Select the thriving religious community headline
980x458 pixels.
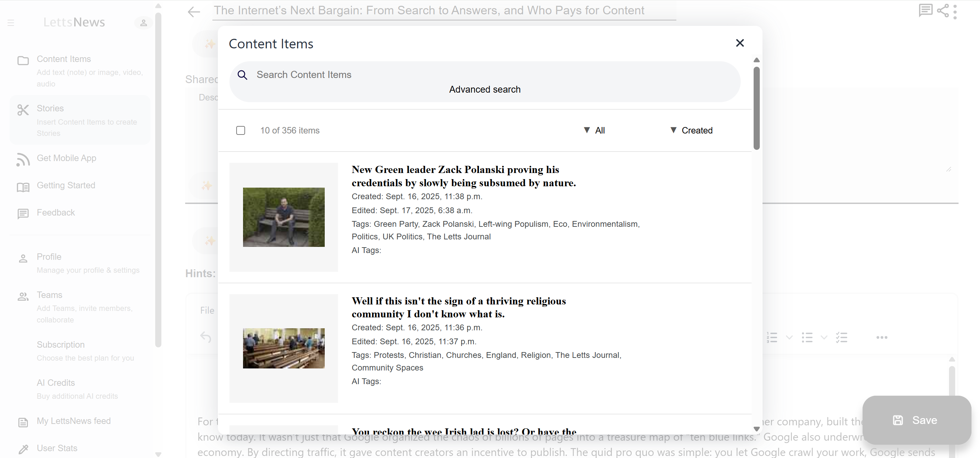459,307
